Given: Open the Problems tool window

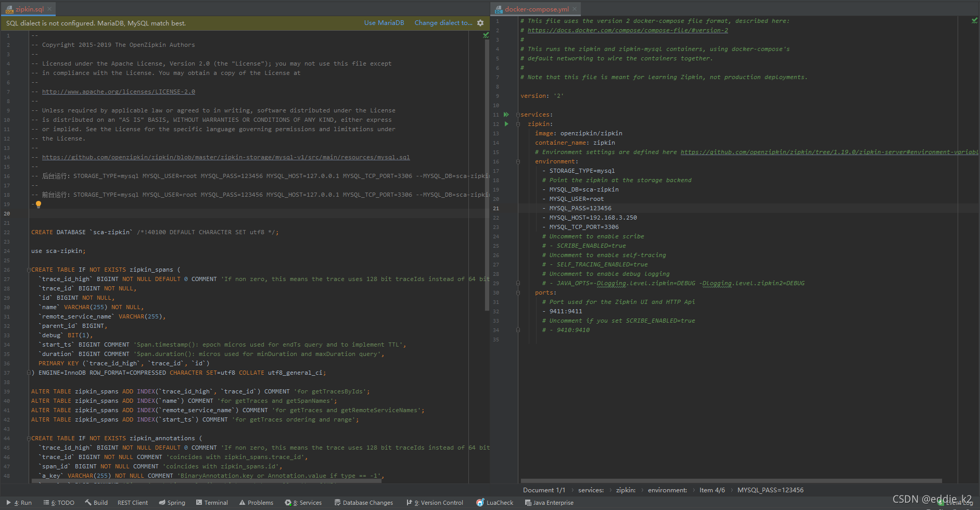Looking at the screenshot, I should 256,503.
